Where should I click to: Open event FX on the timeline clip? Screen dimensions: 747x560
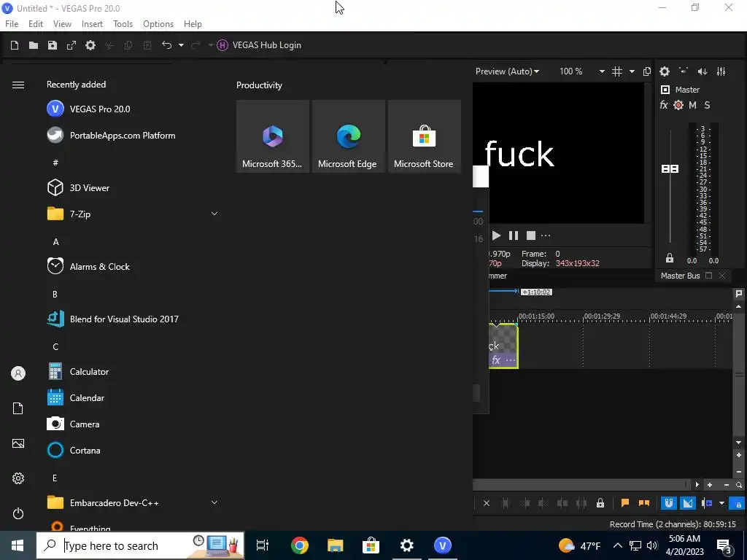click(x=496, y=360)
